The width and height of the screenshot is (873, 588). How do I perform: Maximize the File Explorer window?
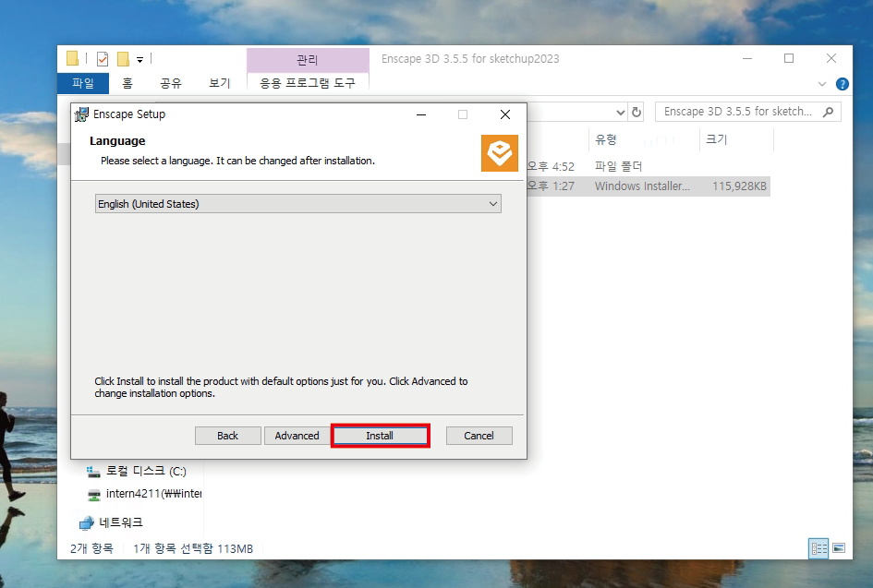(789, 58)
